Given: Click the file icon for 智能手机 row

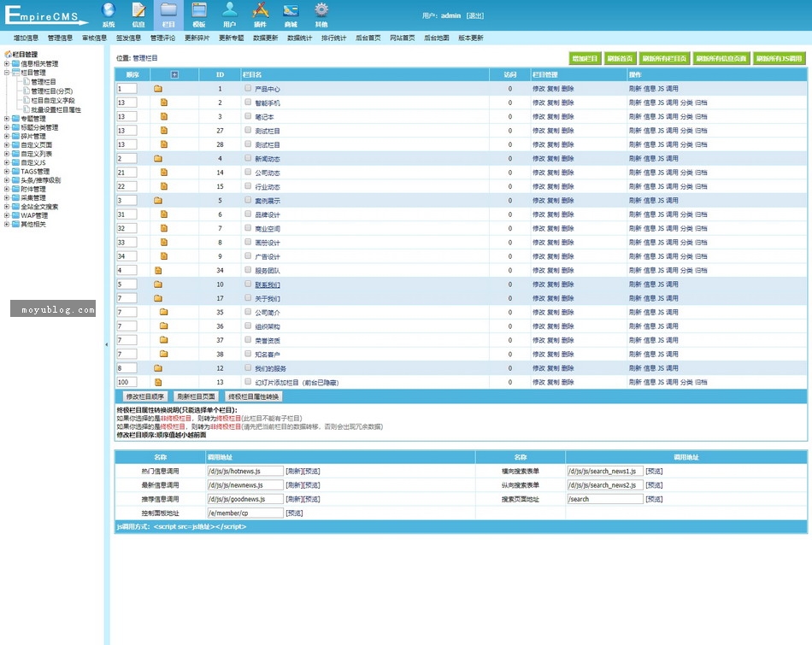Looking at the screenshot, I should (x=164, y=103).
